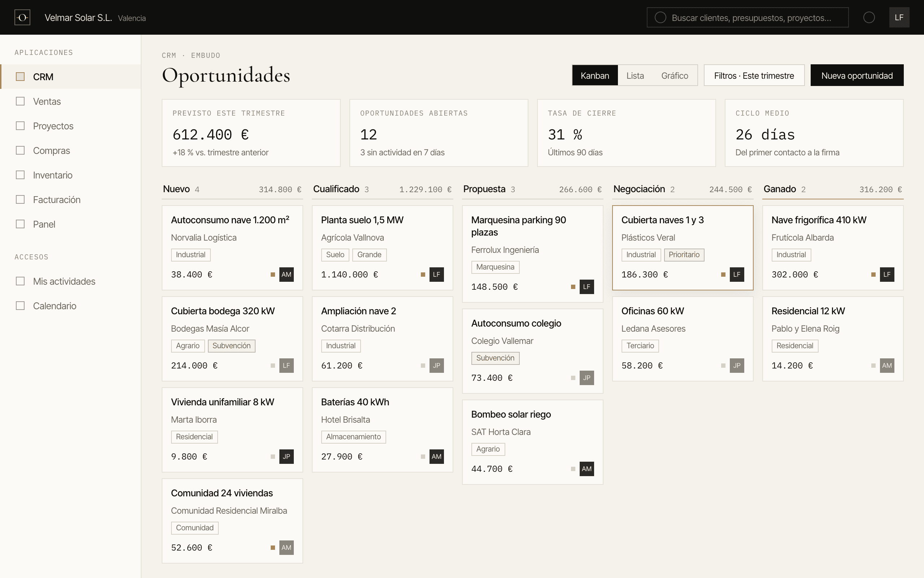The width and height of the screenshot is (924, 578).
Task: Click the AM avatar on Residencial 12 kW
Action: pyautogui.click(x=886, y=366)
